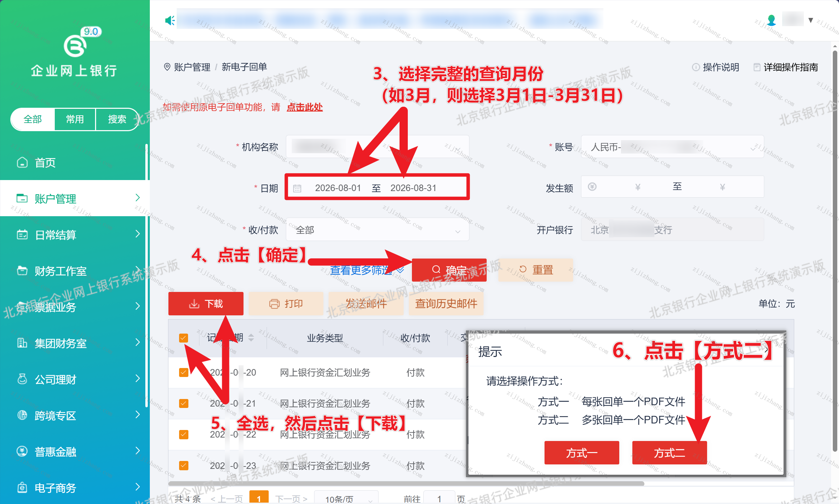Click the location pin breadcrumb icon

[167, 67]
